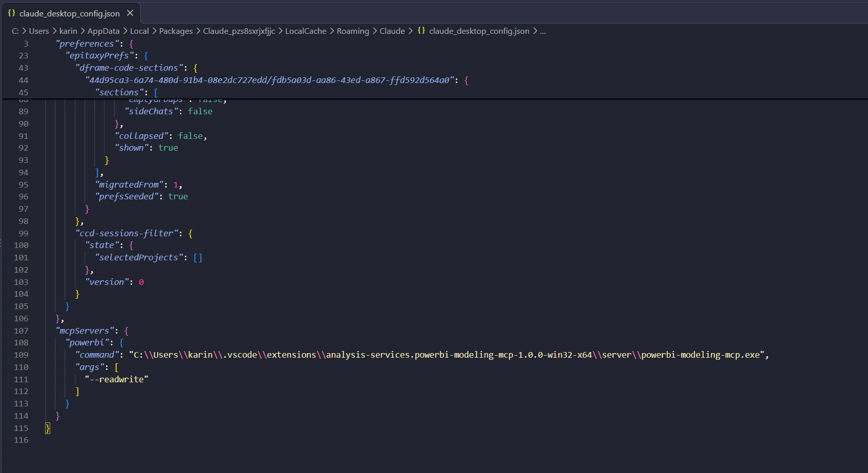
Task: Jump to sticky scroll line "preferences"
Action: 87,44
